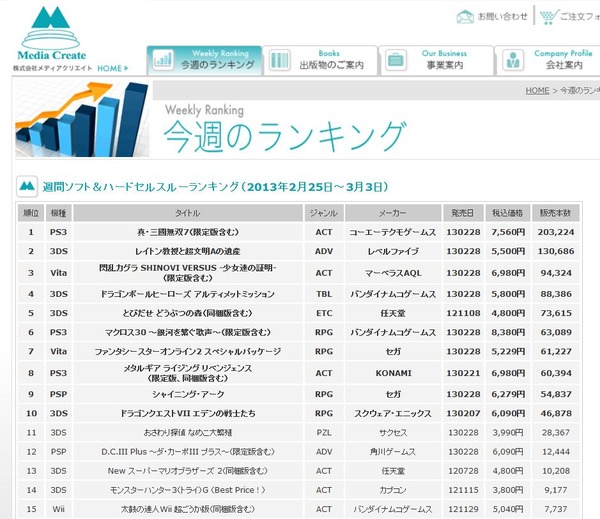This screenshot has height=519, width=600.
Task: Click the 発売日 column header
Action: (x=463, y=213)
